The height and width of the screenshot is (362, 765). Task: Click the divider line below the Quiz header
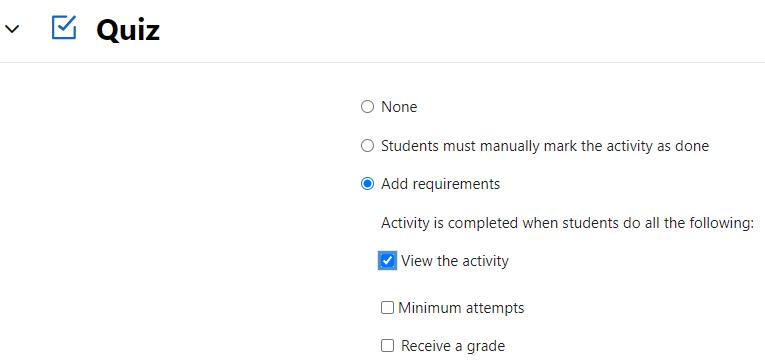point(382,62)
